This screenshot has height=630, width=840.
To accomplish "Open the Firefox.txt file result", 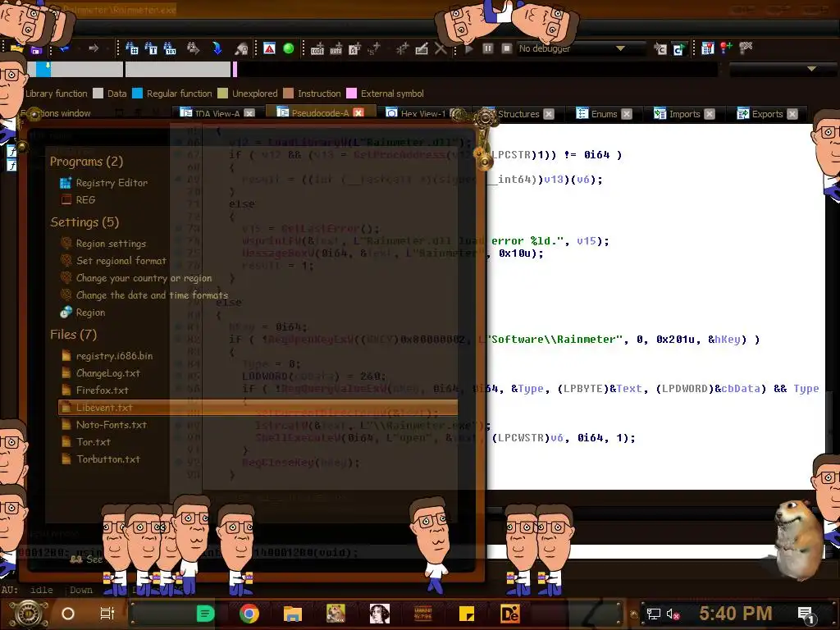I will click(95, 390).
